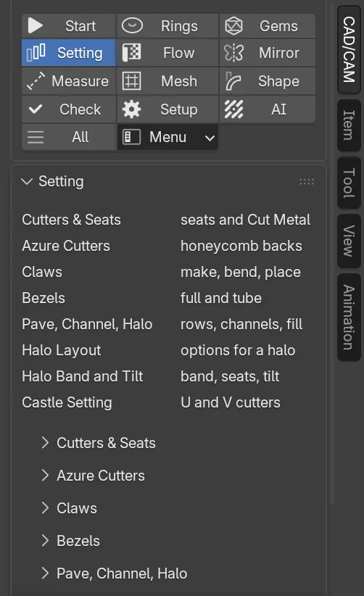Click the Rings oval icon
Image resolution: width=364 pixels, height=596 pixels.
[132, 25]
